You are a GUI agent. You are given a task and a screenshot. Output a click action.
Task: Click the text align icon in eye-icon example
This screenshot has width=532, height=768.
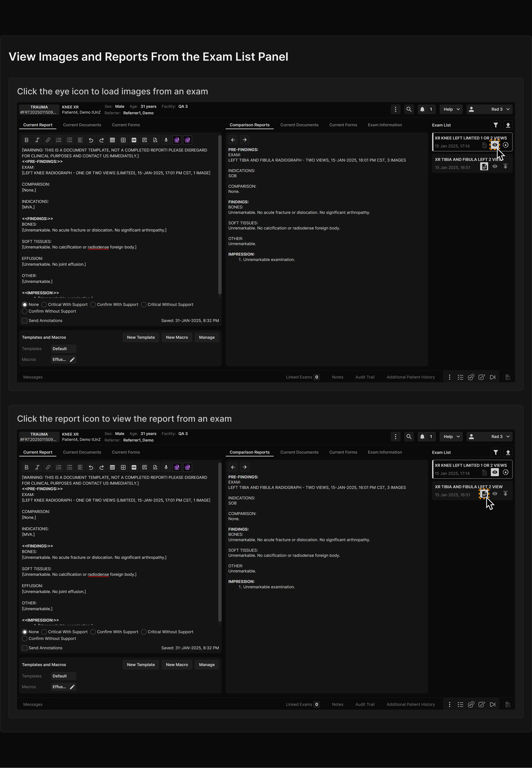point(80,140)
